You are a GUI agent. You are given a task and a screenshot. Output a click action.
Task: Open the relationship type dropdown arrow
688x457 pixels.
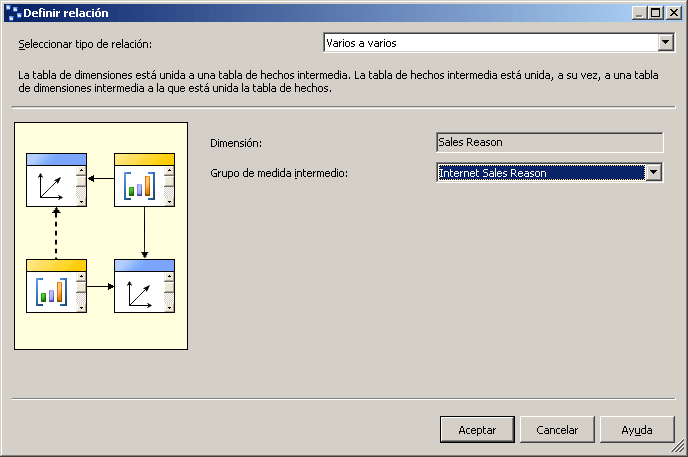[x=666, y=43]
